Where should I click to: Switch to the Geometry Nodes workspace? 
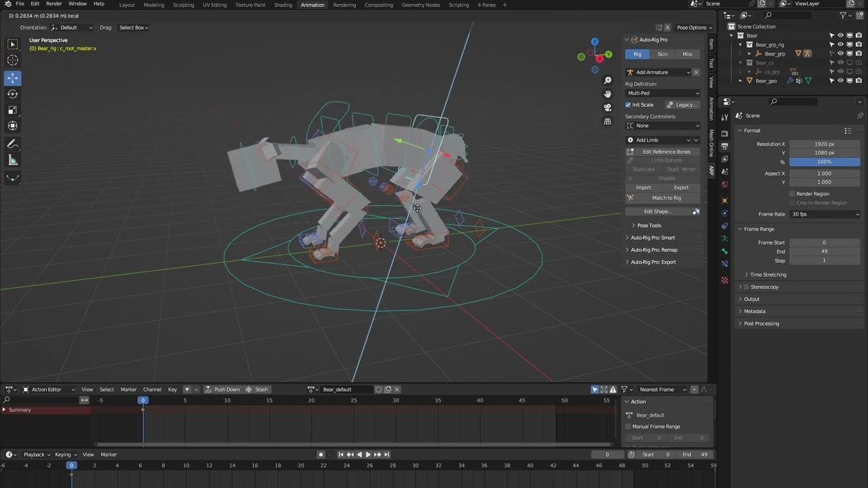(420, 5)
